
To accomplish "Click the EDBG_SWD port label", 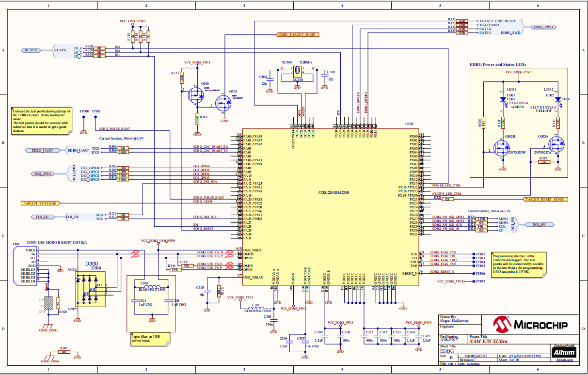I will [x=546, y=27].
